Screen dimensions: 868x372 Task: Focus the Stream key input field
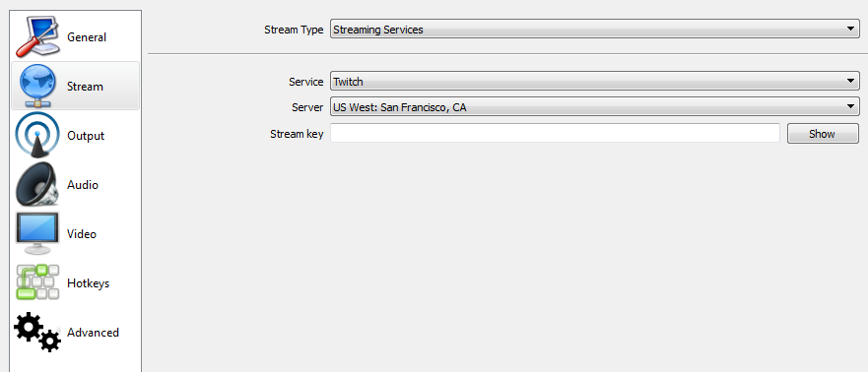(556, 133)
